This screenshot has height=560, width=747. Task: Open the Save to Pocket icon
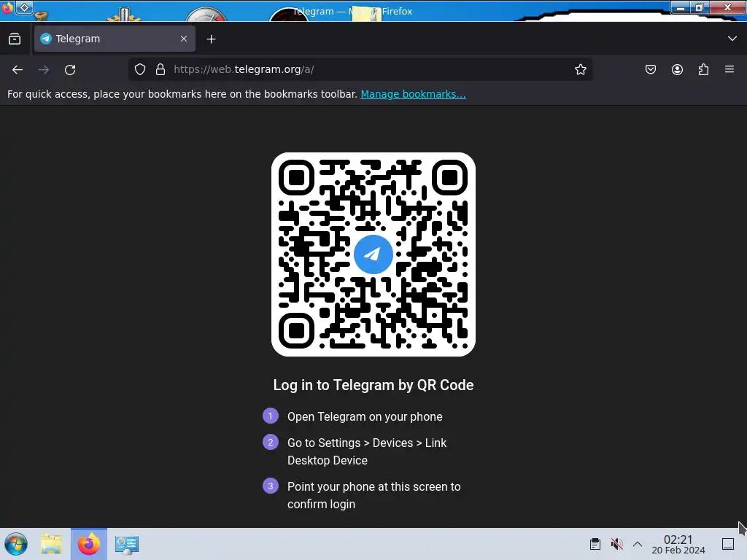pyautogui.click(x=650, y=69)
